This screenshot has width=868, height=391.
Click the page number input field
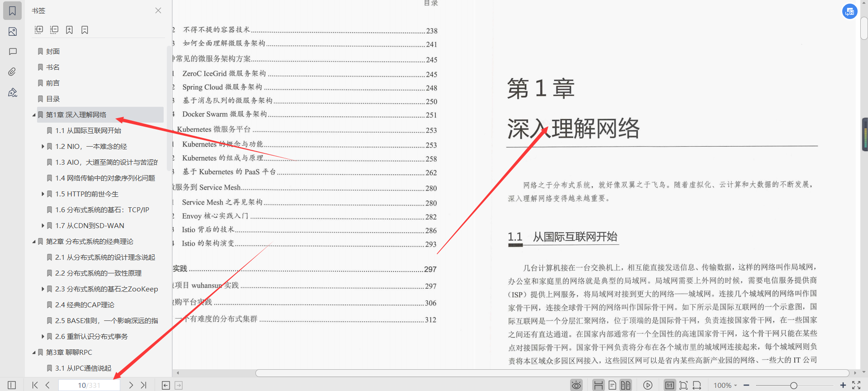point(89,385)
